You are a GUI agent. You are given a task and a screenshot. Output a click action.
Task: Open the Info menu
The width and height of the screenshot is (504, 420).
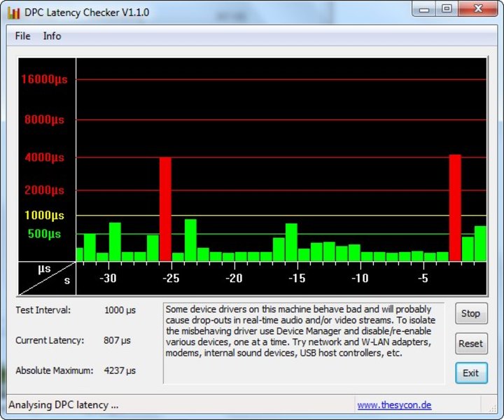52,36
